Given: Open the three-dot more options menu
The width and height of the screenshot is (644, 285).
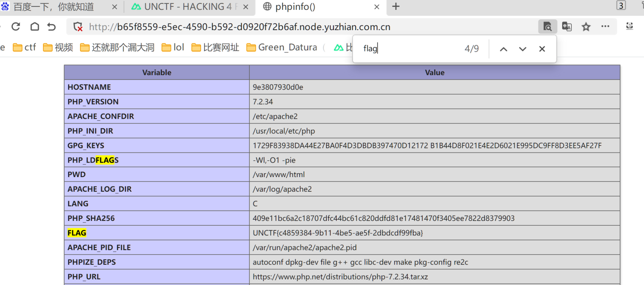Looking at the screenshot, I should [x=605, y=27].
